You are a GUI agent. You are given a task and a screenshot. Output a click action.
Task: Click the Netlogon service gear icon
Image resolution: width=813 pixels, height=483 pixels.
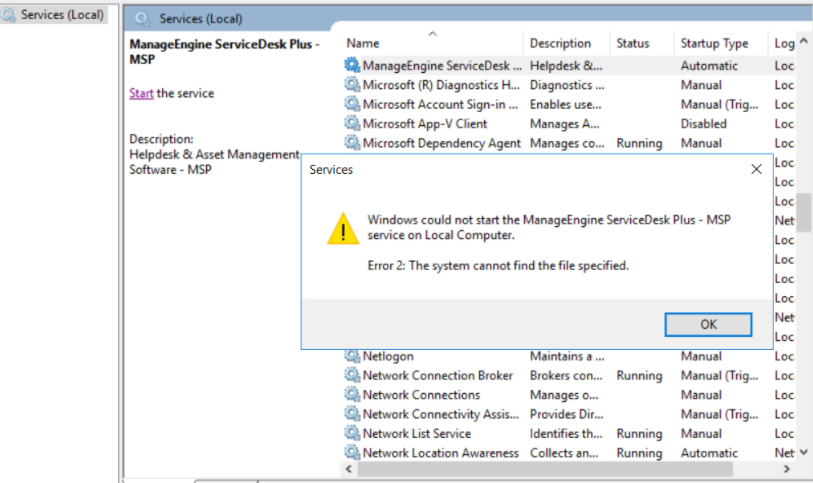[352, 356]
